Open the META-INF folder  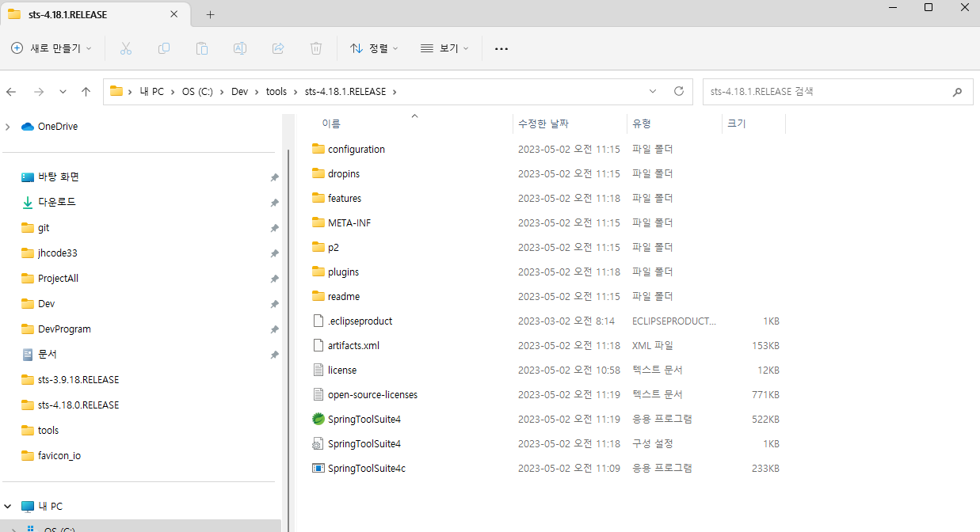341,222
